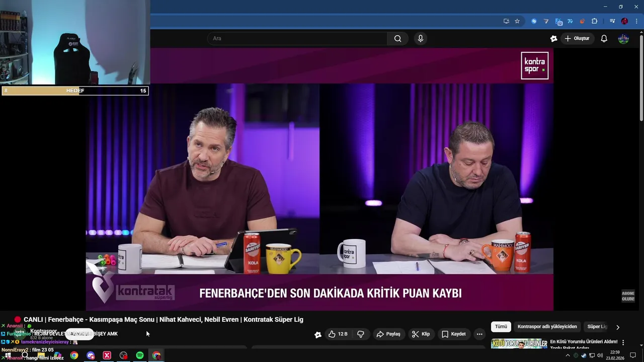Open the Chrome extensions puzzle menu

[x=594, y=21]
